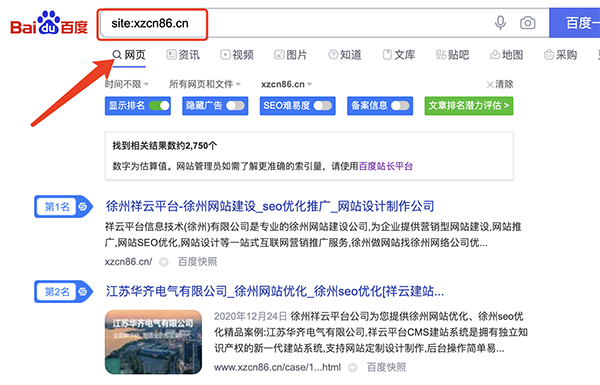The image size is (600, 385).
Task: Click the shield icon after the case URL
Action: click(x=353, y=368)
